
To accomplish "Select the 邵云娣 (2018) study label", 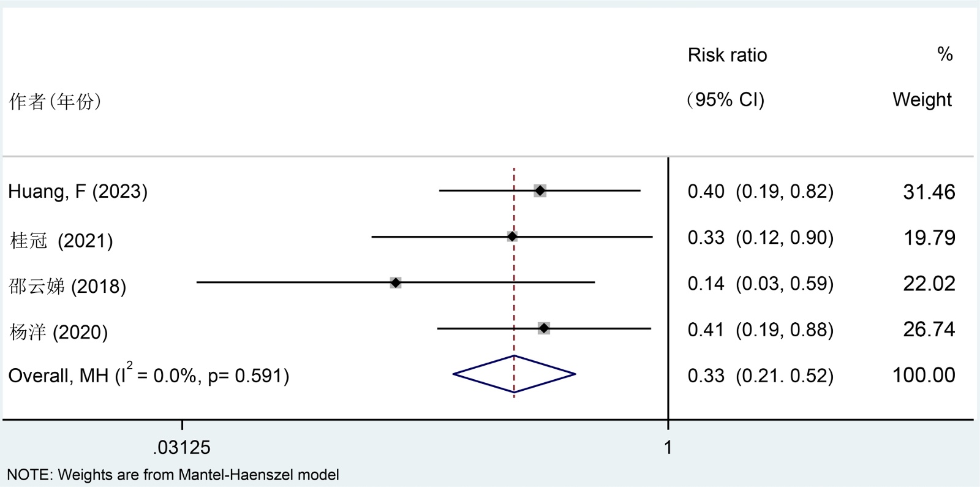I will pyautogui.click(x=67, y=286).
